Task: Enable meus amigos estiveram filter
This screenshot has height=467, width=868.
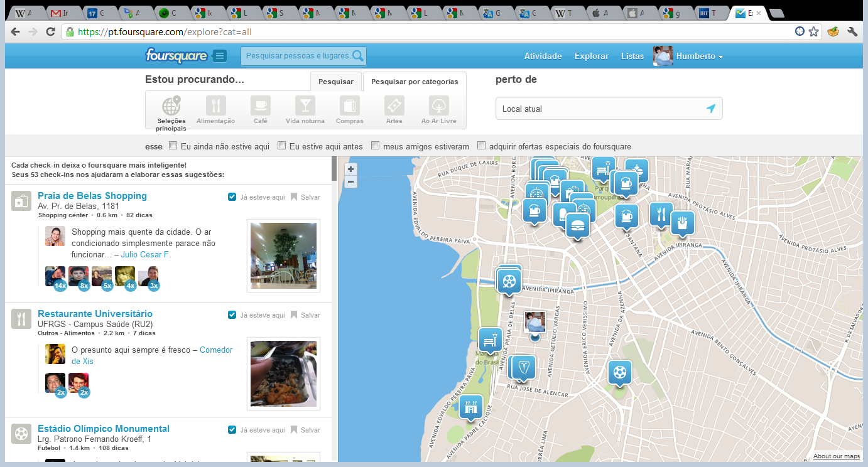Action: [x=376, y=146]
